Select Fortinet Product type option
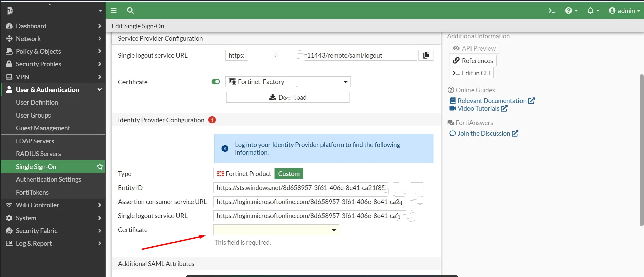 tap(244, 174)
